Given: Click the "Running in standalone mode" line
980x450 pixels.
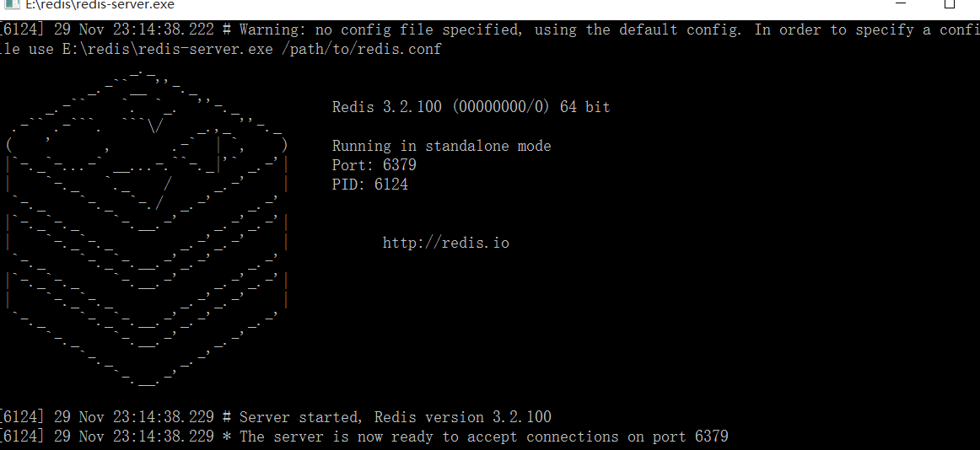Looking at the screenshot, I should click(x=441, y=146).
